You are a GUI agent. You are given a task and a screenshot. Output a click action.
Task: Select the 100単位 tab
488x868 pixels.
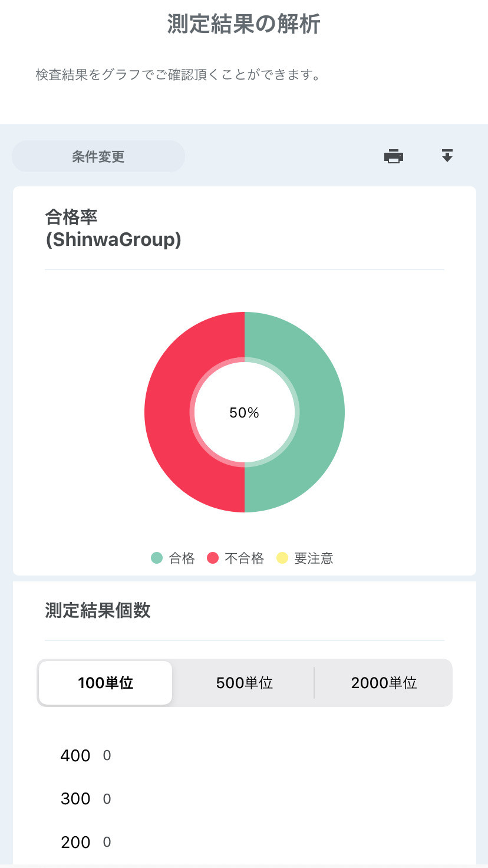pyautogui.click(x=105, y=683)
